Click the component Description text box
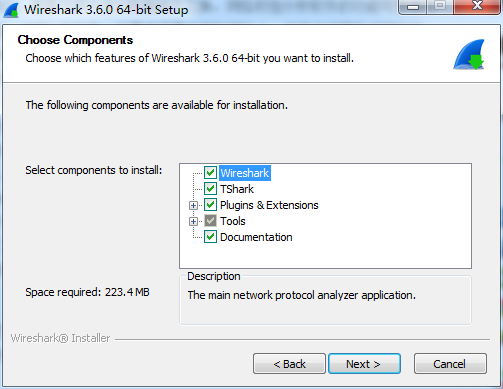503x389 pixels. [x=325, y=299]
